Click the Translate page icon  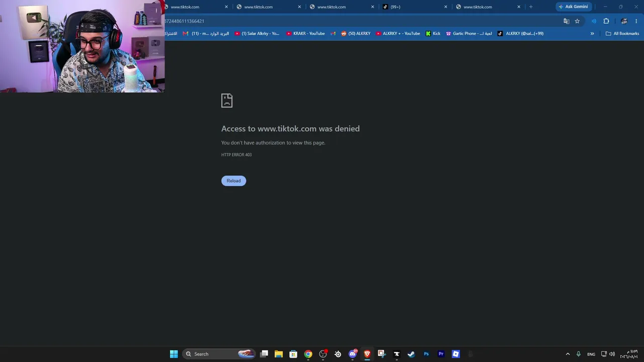click(x=567, y=21)
